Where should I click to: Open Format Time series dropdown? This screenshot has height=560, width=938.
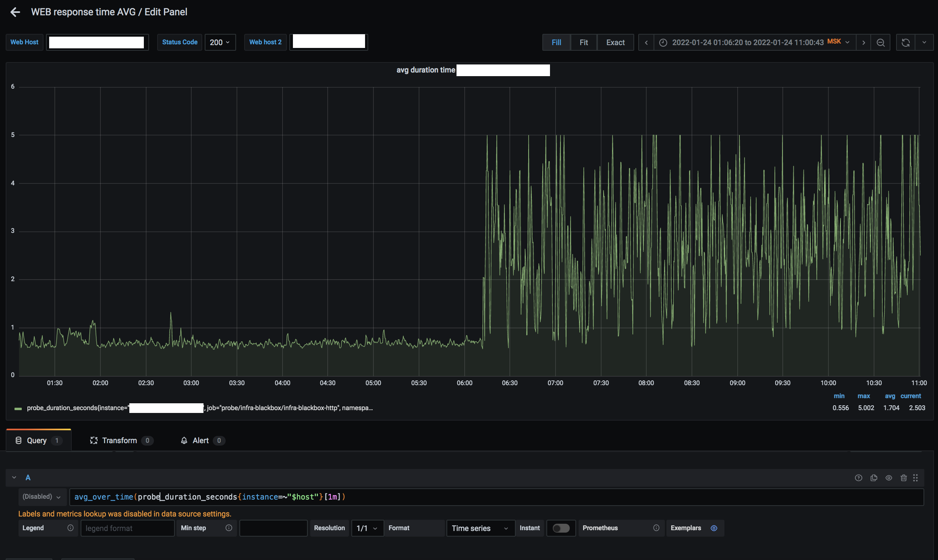coord(480,528)
